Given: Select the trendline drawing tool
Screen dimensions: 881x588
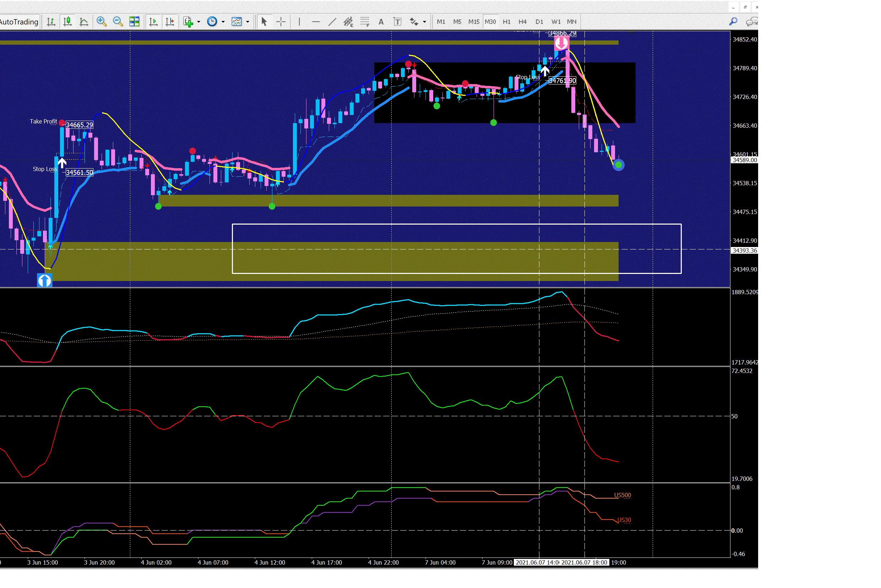Looking at the screenshot, I should point(332,22).
